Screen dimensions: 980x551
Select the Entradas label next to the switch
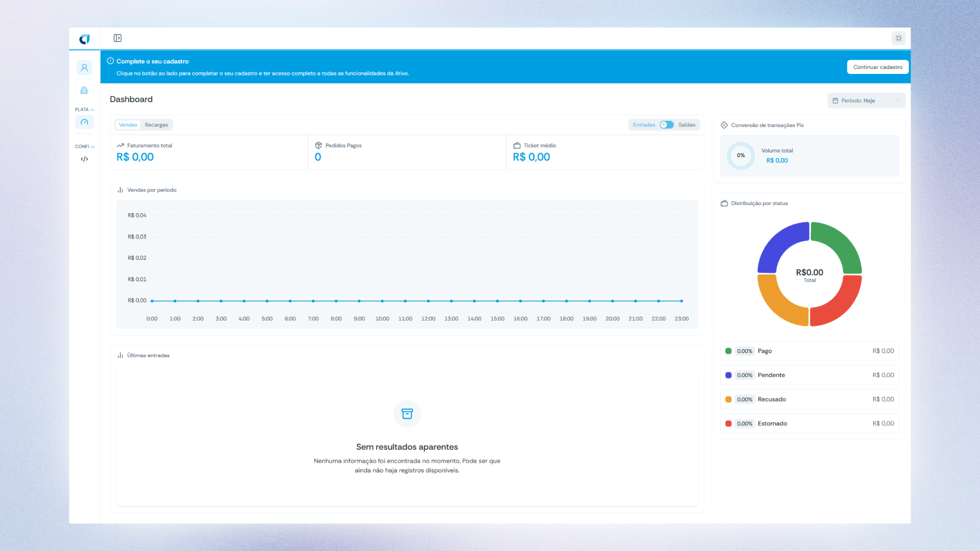644,125
